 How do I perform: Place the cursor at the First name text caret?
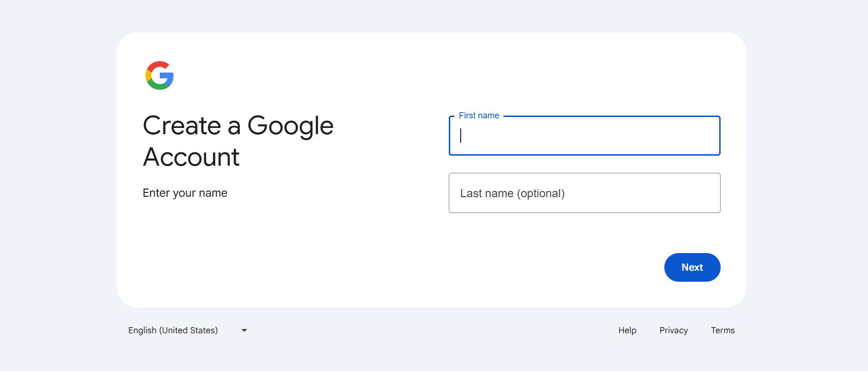tap(461, 136)
